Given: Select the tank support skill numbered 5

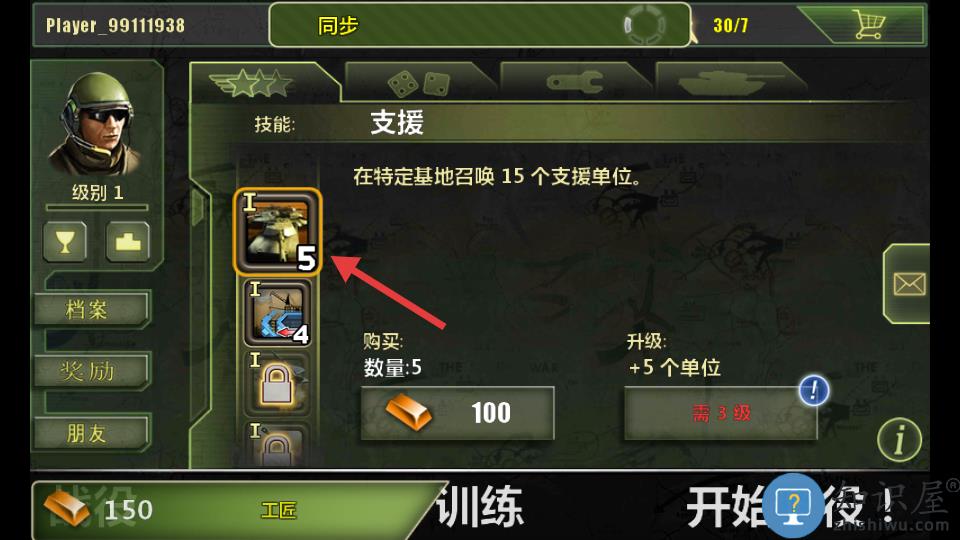Looking at the screenshot, I should [277, 231].
